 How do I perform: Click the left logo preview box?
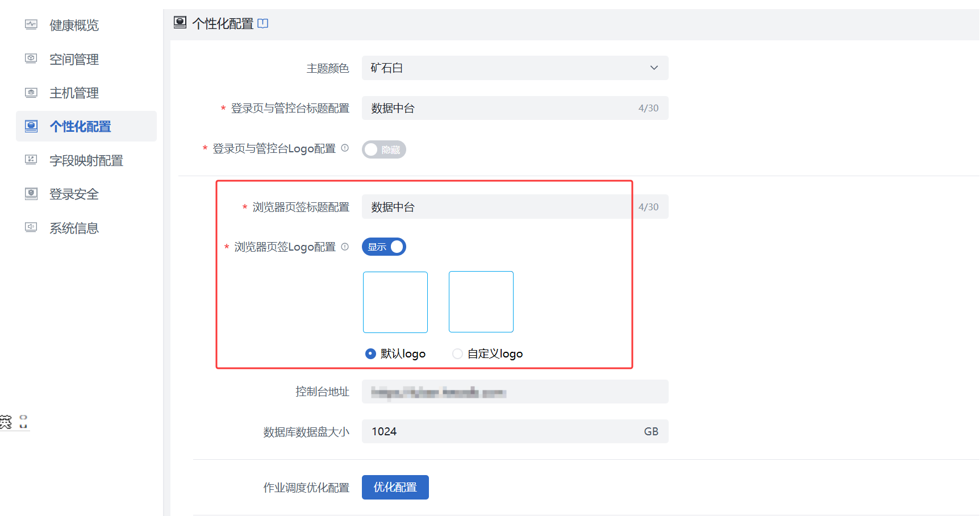click(x=395, y=302)
